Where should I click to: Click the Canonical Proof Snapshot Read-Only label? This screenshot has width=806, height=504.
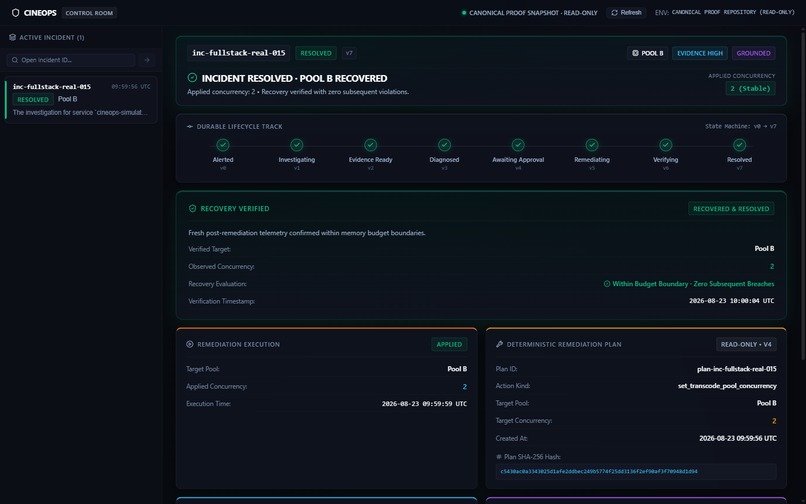(533, 13)
